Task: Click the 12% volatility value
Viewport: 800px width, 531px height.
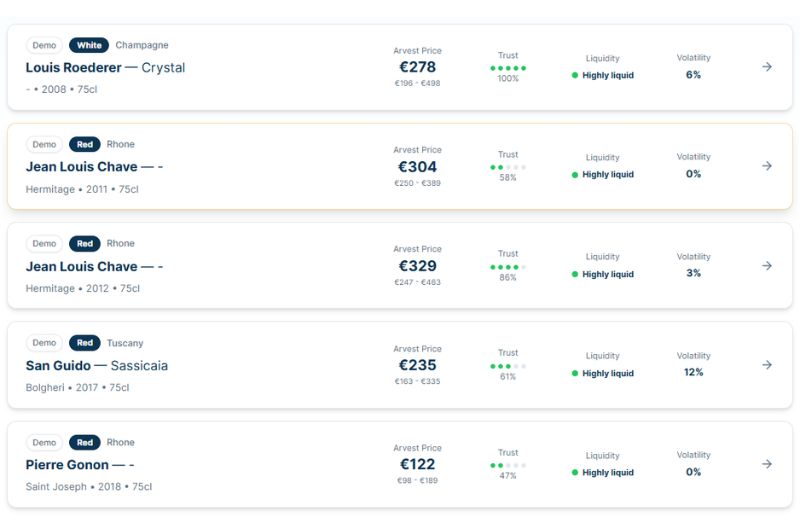Action: [x=693, y=372]
